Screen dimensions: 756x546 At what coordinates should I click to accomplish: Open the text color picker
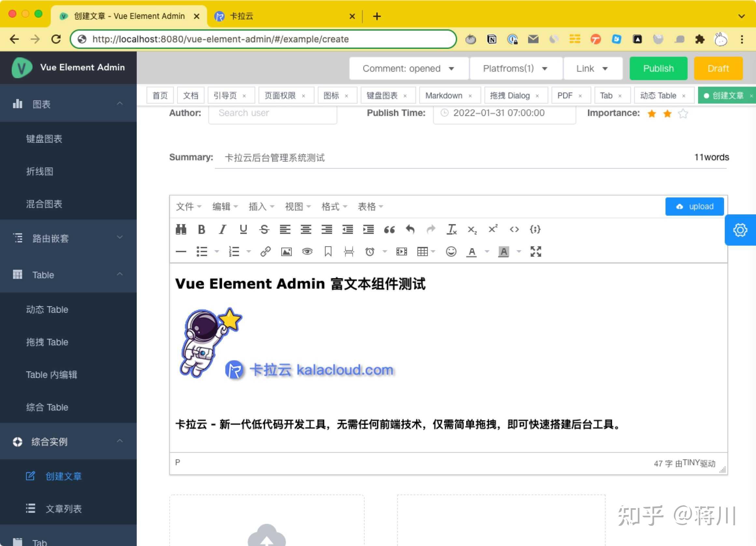471,251
